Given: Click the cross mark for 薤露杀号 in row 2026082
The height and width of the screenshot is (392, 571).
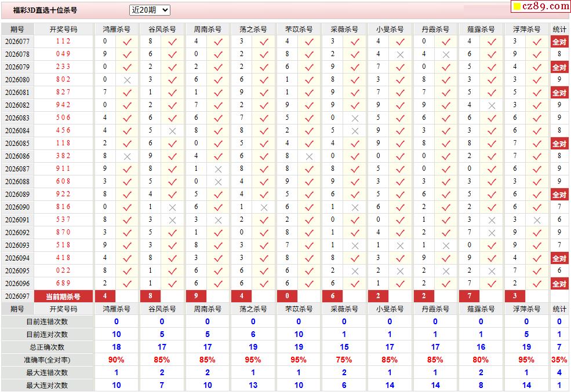Looking at the screenshot, I should [492, 105].
